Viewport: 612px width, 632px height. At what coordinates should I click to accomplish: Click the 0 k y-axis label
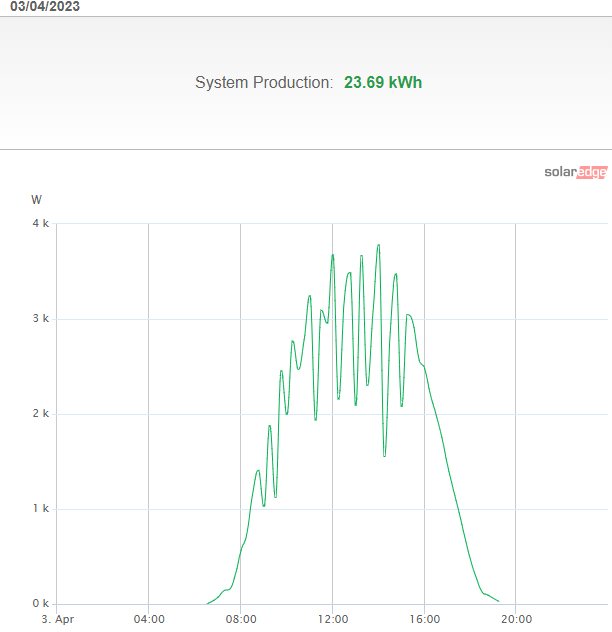tap(41, 603)
